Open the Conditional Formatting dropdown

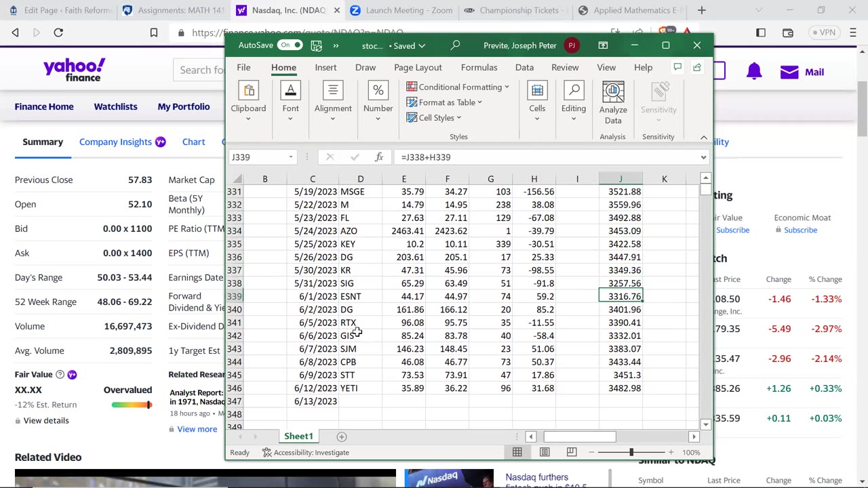(458, 87)
